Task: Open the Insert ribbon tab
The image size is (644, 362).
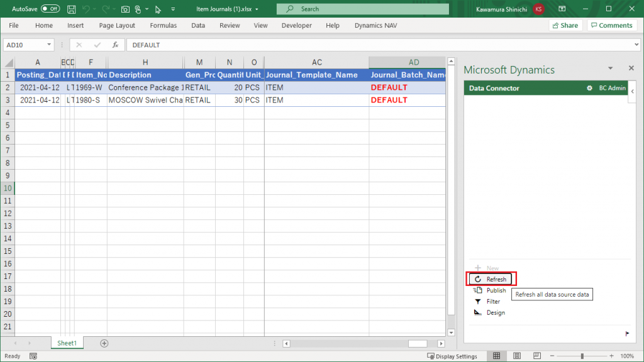Action: (x=75, y=25)
